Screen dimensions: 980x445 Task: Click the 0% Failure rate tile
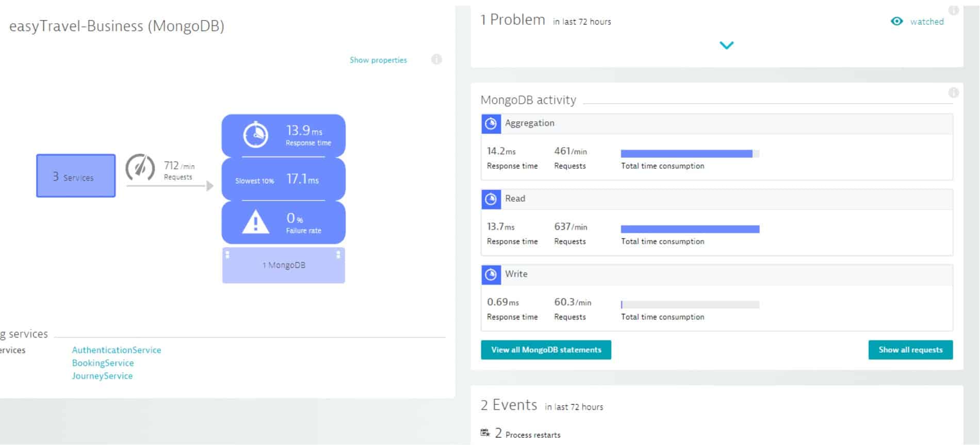pos(284,223)
